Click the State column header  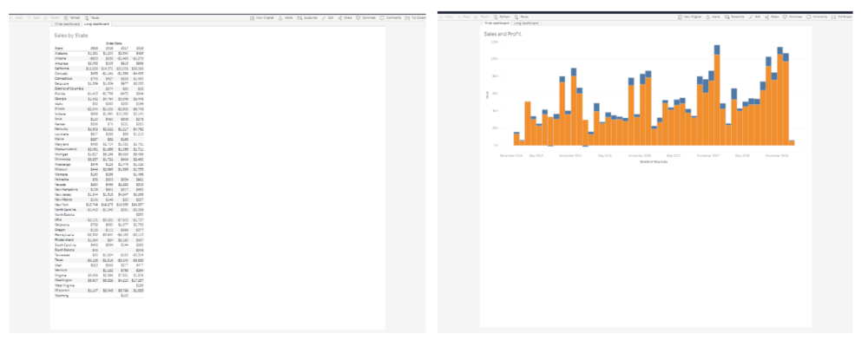[59, 49]
